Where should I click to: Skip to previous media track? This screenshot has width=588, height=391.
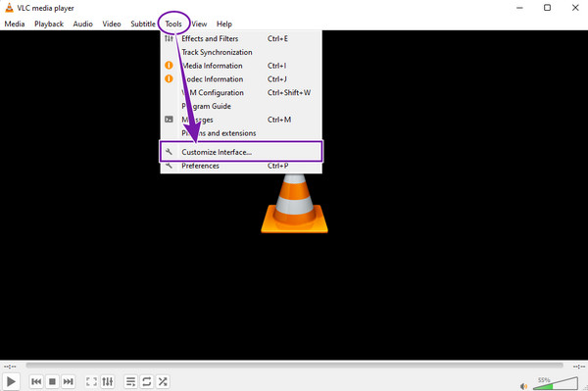click(x=36, y=381)
